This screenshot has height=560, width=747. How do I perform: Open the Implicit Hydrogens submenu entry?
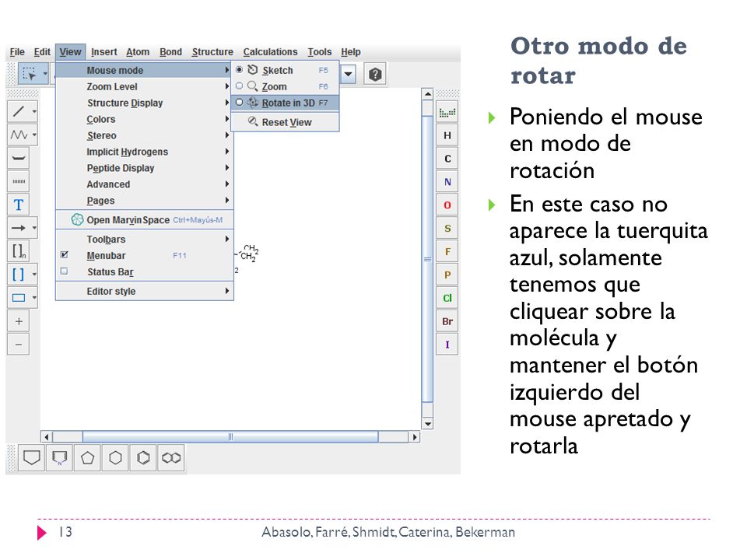tap(145, 152)
